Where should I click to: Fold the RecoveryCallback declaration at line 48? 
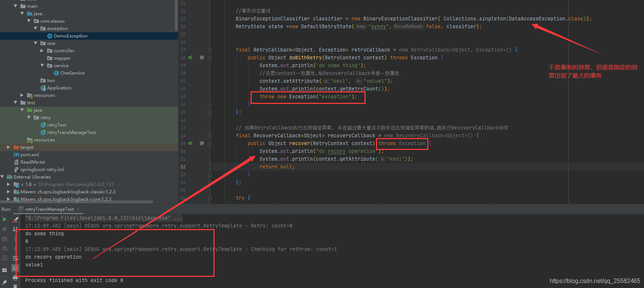click(210, 135)
